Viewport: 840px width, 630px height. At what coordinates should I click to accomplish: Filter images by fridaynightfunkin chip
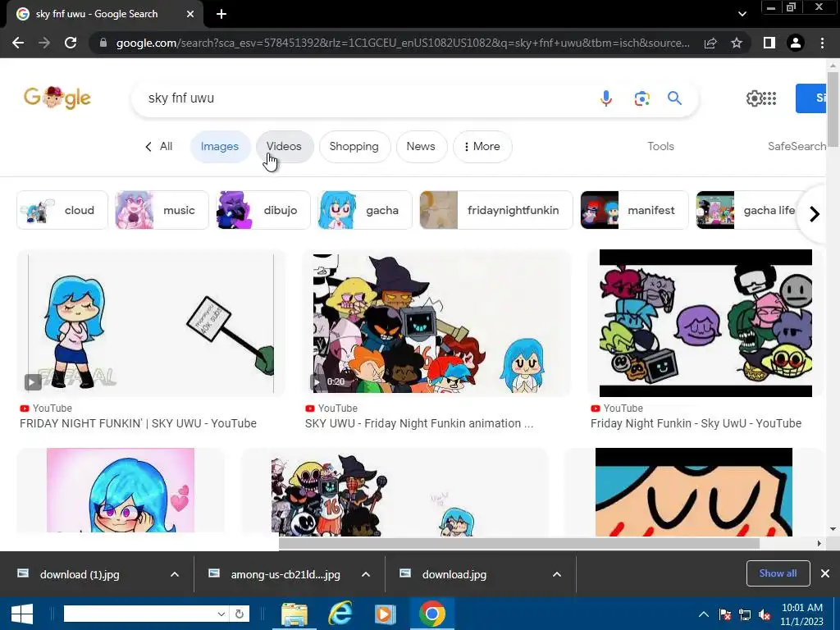coord(496,210)
